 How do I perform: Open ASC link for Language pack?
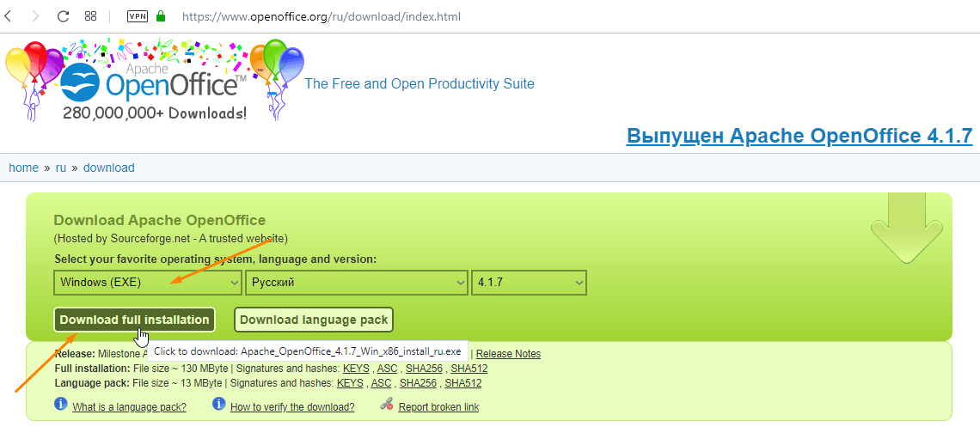(x=381, y=382)
